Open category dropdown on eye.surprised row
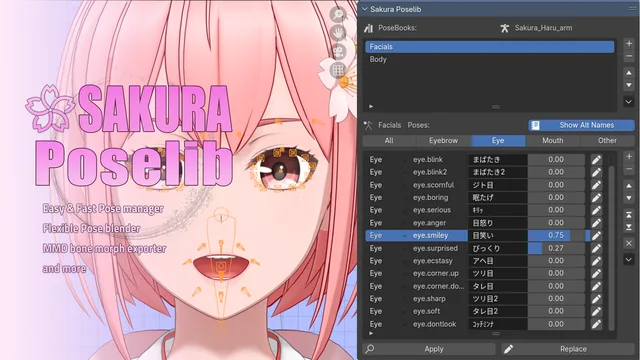640x360 pixels. [x=404, y=248]
